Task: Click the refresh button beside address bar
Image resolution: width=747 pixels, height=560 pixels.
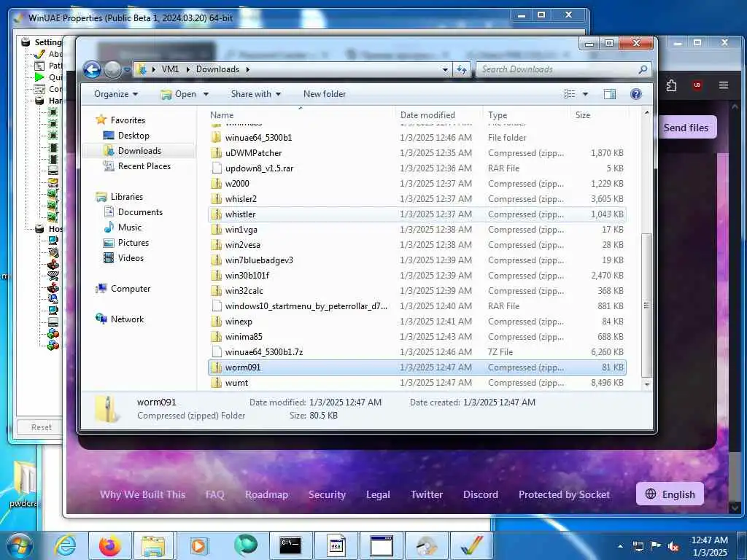Action: click(461, 69)
